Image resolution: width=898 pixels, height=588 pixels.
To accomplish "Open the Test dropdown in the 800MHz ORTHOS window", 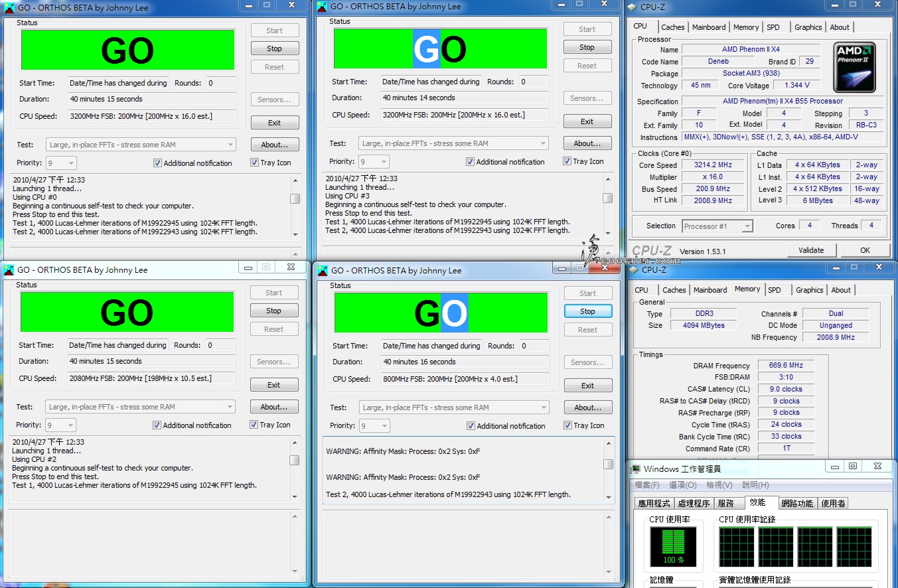I will 455,407.
